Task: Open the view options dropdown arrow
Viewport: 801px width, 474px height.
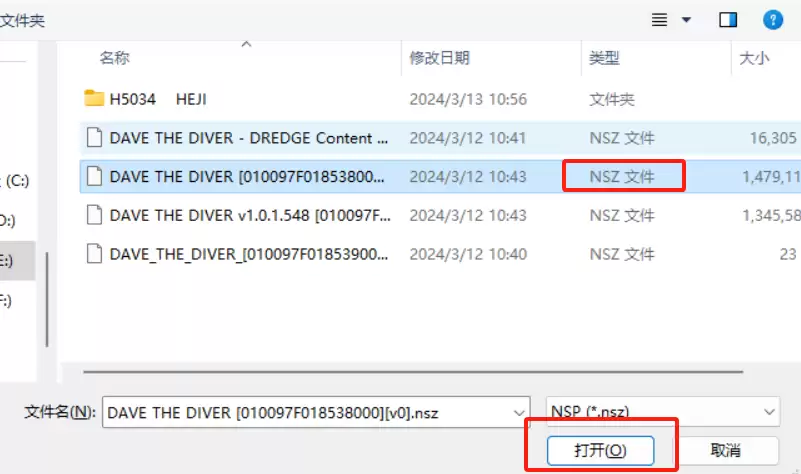Action: [x=686, y=20]
